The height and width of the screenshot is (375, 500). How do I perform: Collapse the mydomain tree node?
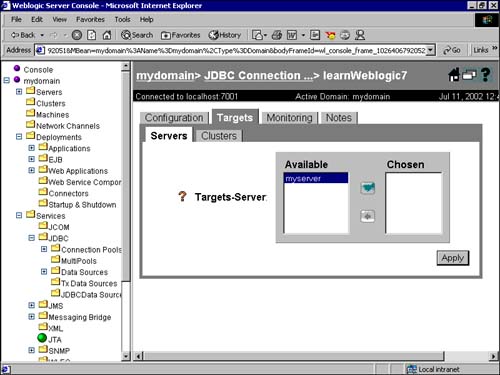7,80
